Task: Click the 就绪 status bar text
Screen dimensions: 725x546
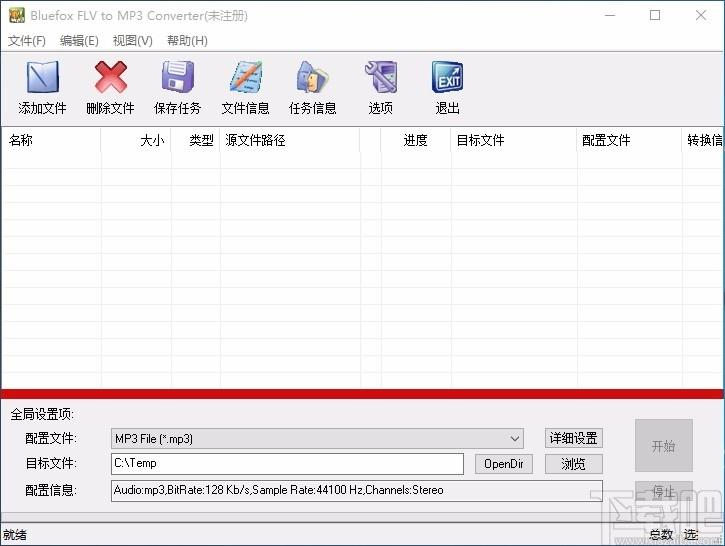Action: coord(15,535)
